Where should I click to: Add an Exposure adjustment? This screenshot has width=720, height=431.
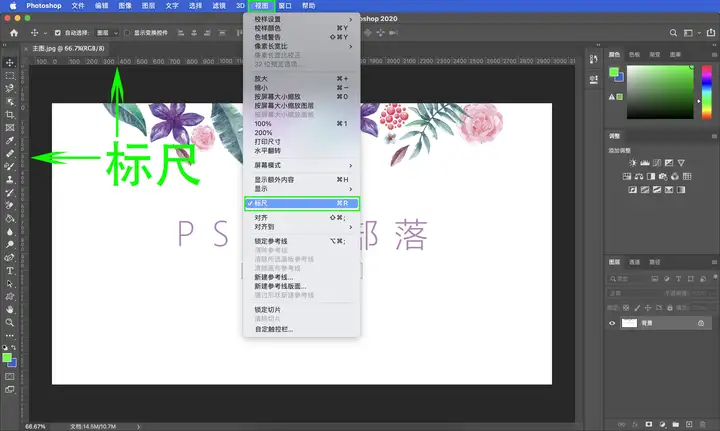click(669, 162)
